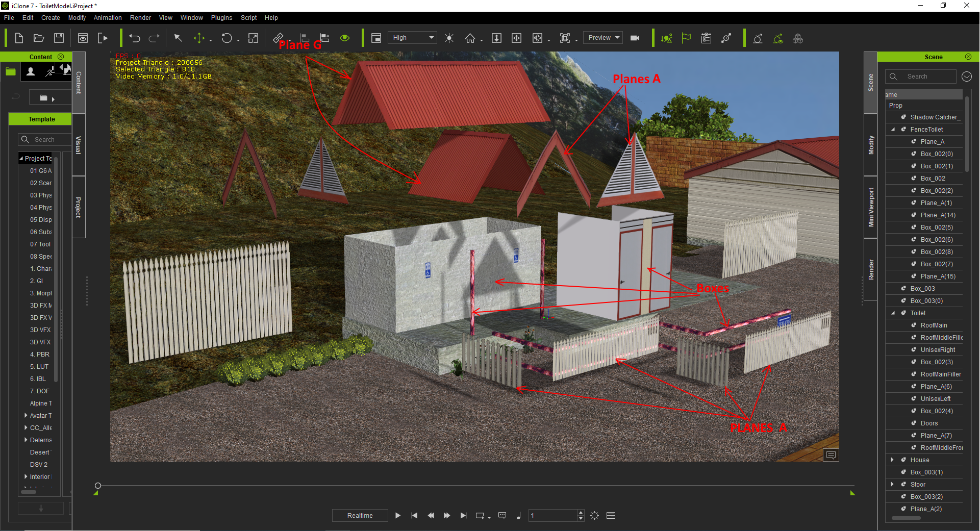Click the preview render eye icon
The height and width of the screenshot is (531, 980).
(83, 38)
